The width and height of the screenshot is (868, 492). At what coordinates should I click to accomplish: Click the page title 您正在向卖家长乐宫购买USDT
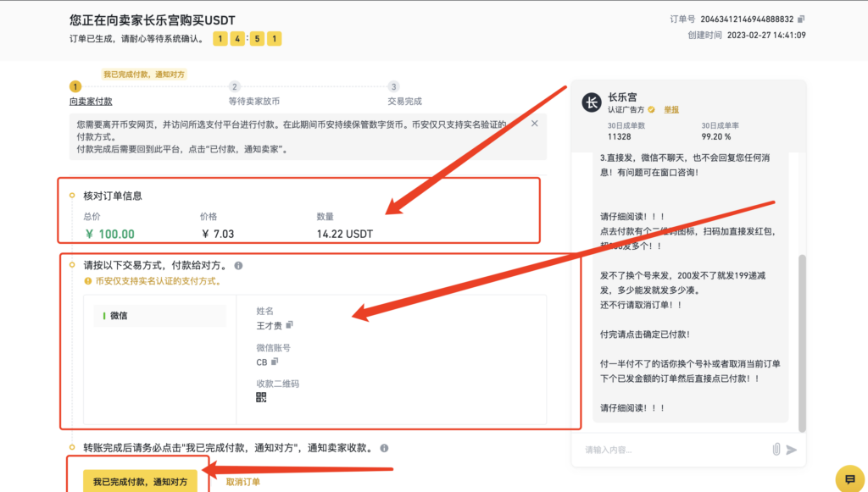[x=153, y=20]
